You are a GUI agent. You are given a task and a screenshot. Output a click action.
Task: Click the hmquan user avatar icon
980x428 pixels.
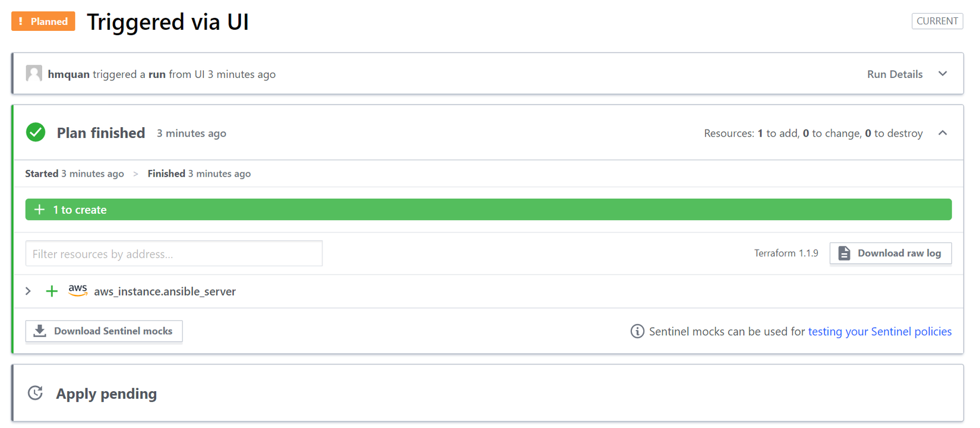click(x=34, y=74)
